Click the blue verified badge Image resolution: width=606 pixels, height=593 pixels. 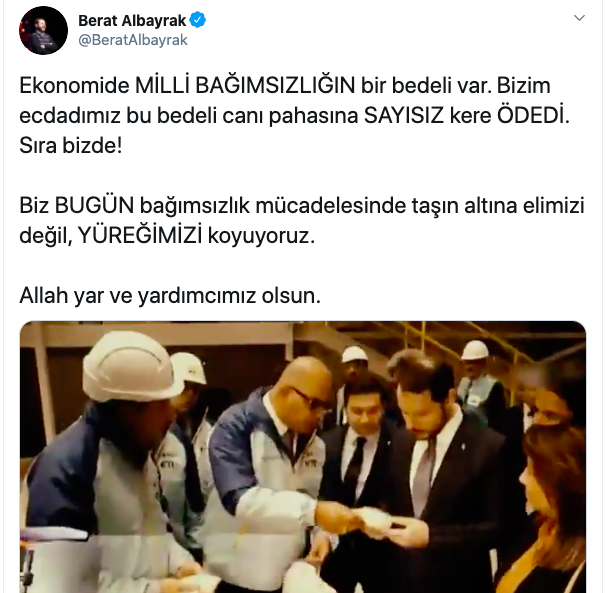coord(197,20)
